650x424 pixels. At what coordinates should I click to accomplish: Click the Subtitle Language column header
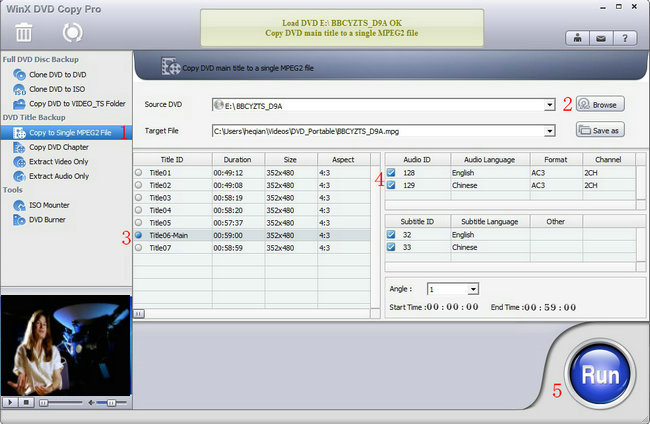click(x=489, y=221)
